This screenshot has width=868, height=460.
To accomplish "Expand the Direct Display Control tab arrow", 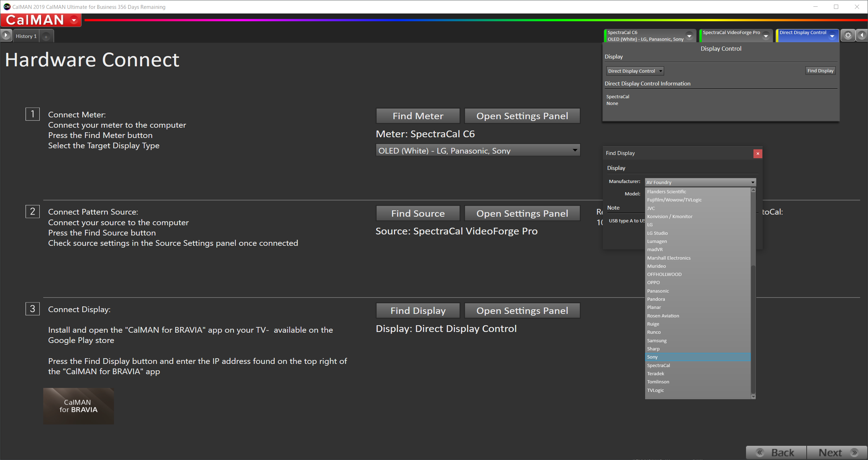I will point(832,36).
